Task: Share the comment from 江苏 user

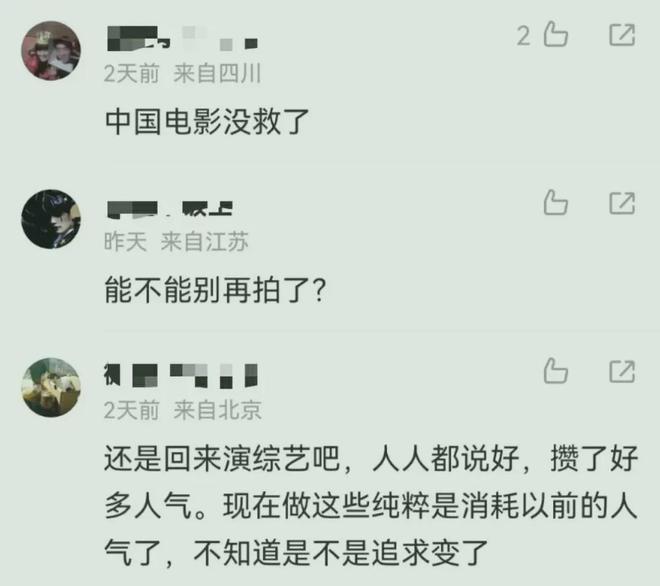Action: [622, 203]
